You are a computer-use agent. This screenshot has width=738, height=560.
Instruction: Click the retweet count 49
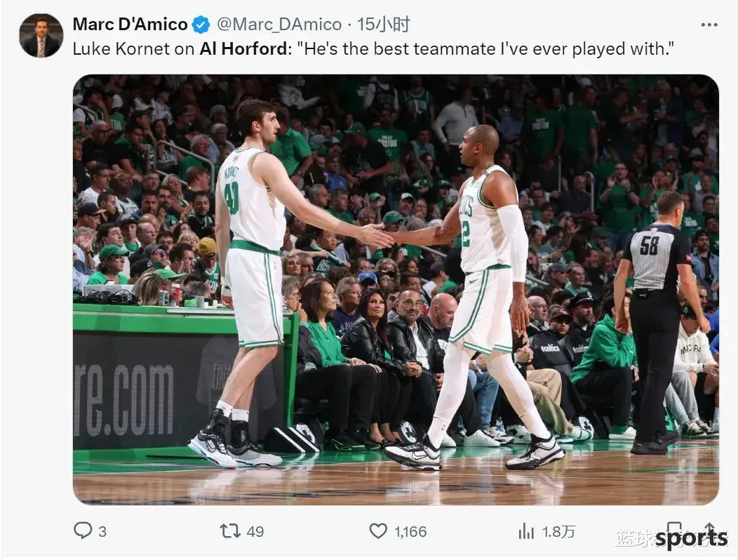tap(255, 532)
